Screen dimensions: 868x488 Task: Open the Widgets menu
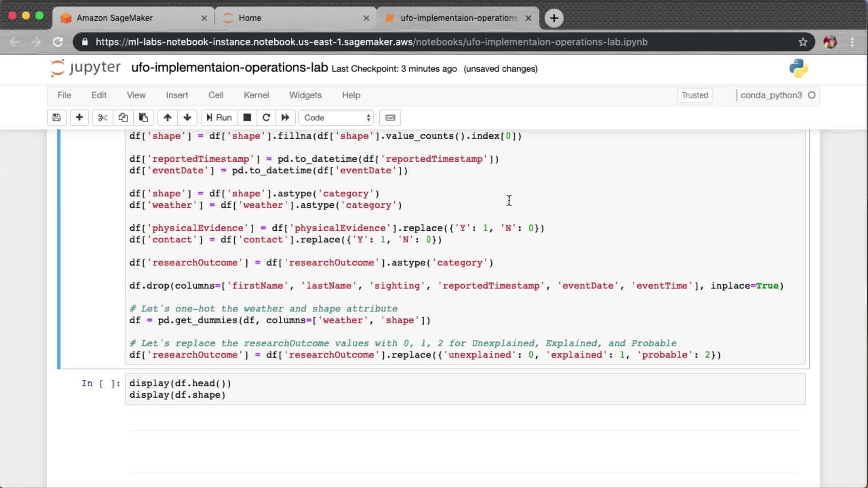(305, 95)
